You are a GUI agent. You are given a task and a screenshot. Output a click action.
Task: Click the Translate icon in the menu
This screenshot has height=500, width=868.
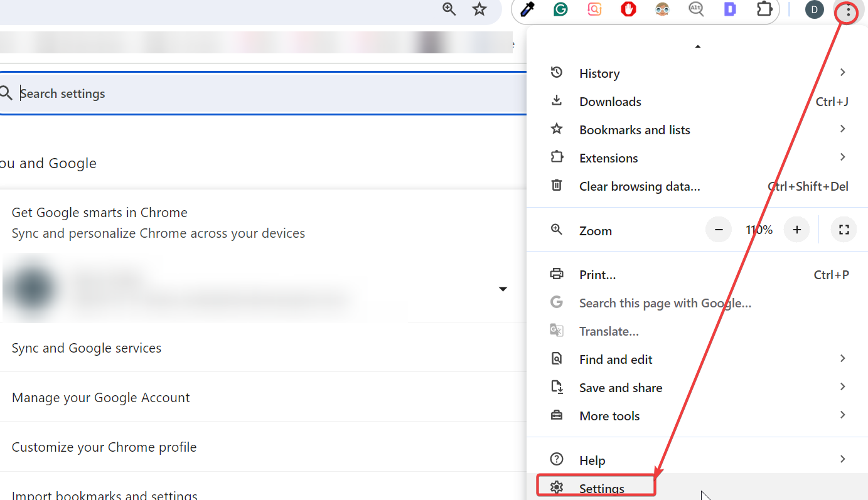557,330
